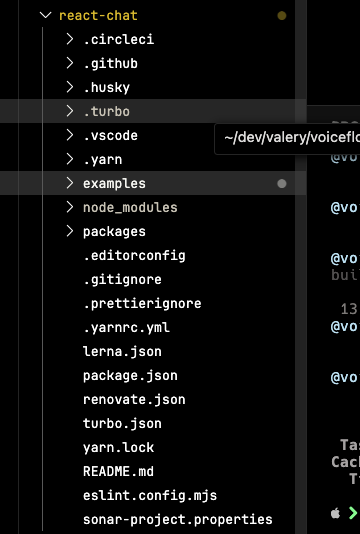Expand the .circleci folder chevron
360x534 pixels.
pos(70,39)
